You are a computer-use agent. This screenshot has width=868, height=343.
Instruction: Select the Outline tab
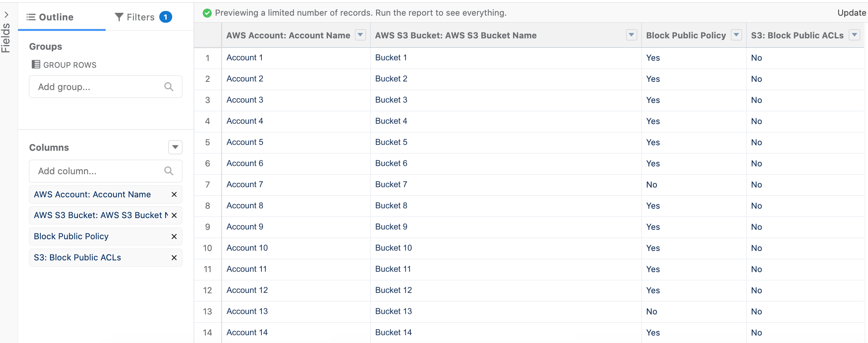click(x=56, y=17)
